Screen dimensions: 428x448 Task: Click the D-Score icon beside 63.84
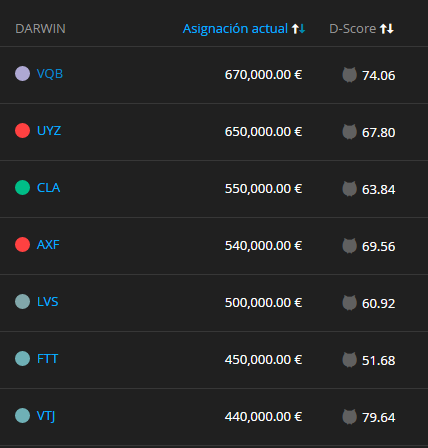tap(349, 189)
